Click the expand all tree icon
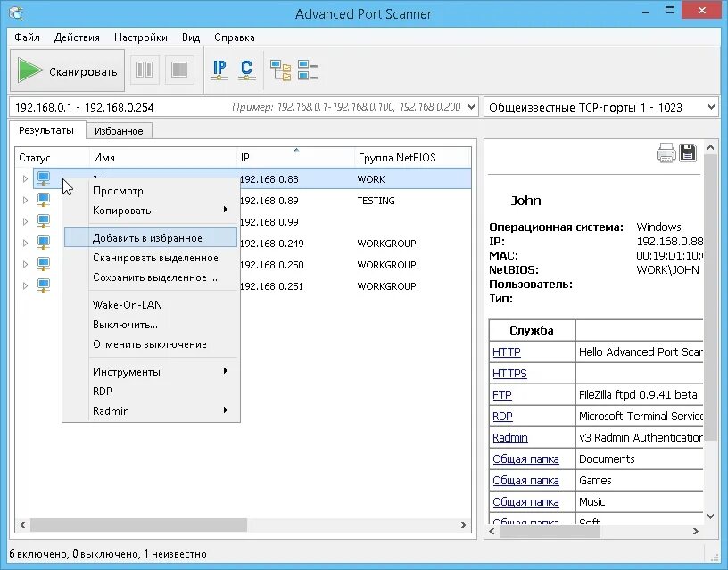The width and height of the screenshot is (728, 570). click(280, 70)
